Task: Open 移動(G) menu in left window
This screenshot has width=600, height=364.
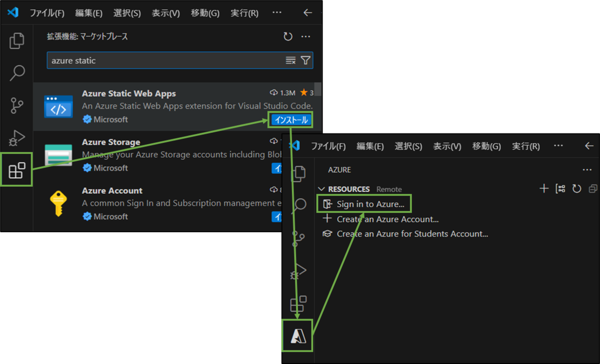Action: point(205,13)
